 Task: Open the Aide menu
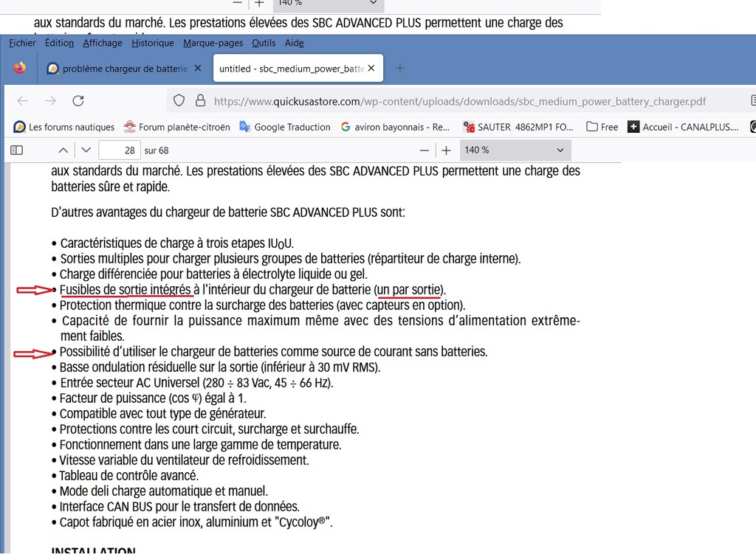[294, 43]
